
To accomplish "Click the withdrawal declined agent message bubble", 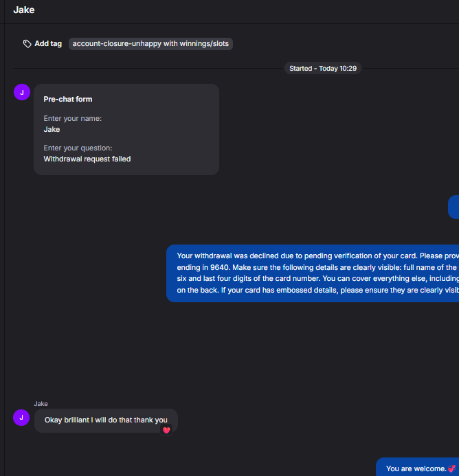I will pyautogui.click(x=313, y=273).
